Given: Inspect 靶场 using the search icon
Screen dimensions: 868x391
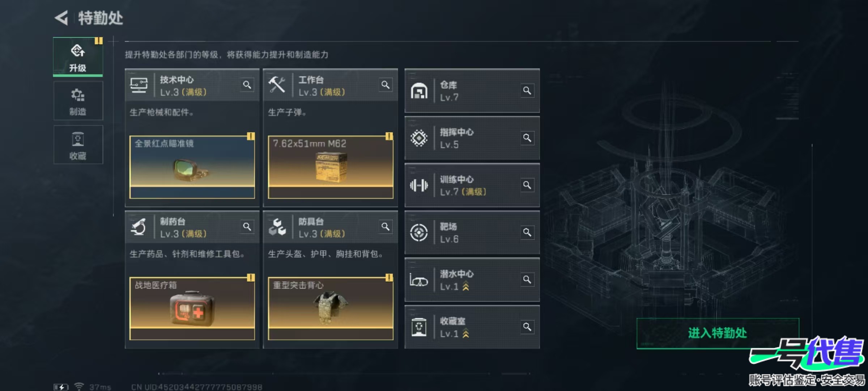Looking at the screenshot, I should tap(527, 232).
